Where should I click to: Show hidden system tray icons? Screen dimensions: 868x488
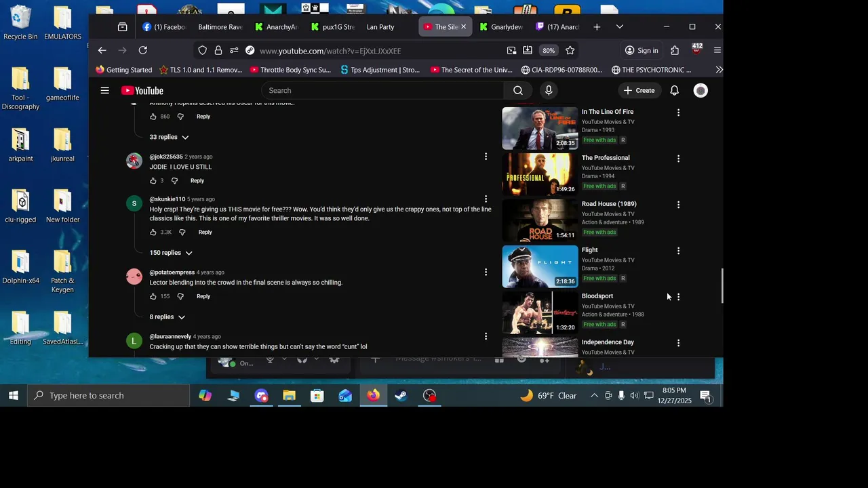click(594, 395)
